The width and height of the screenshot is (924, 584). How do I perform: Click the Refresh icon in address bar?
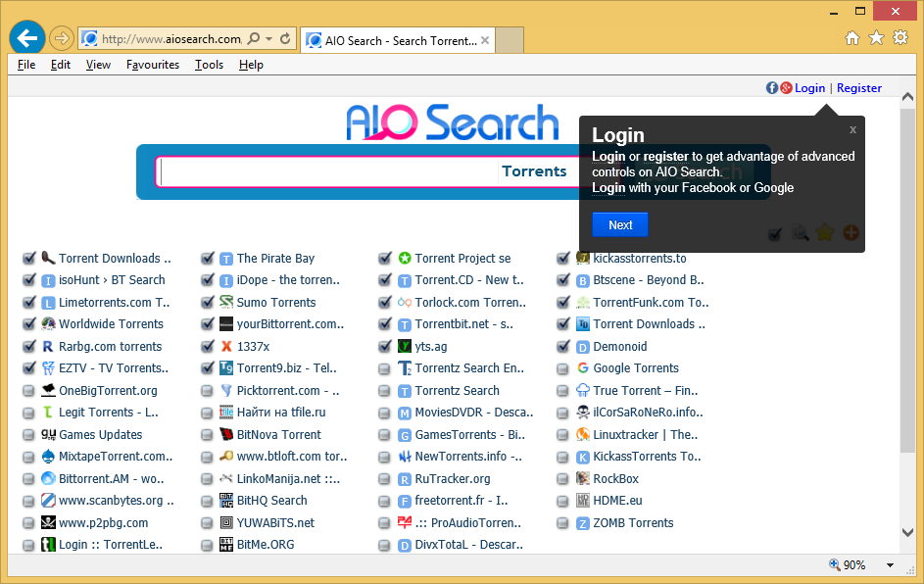(285, 39)
